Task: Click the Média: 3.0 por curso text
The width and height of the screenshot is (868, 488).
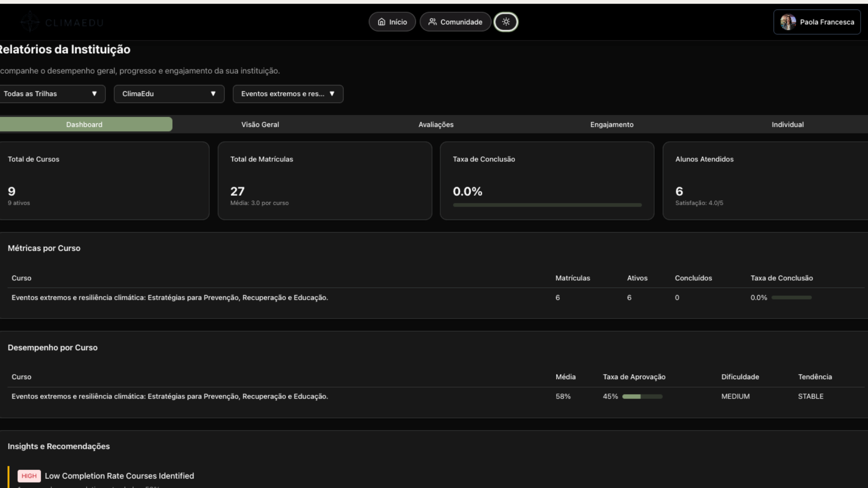Action: click(259, 203)
